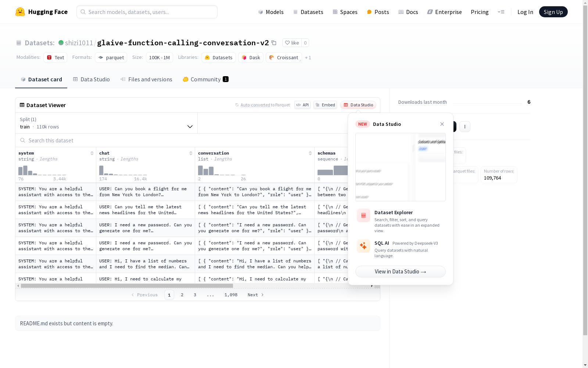Open the Docs menu item

[408, 12]
